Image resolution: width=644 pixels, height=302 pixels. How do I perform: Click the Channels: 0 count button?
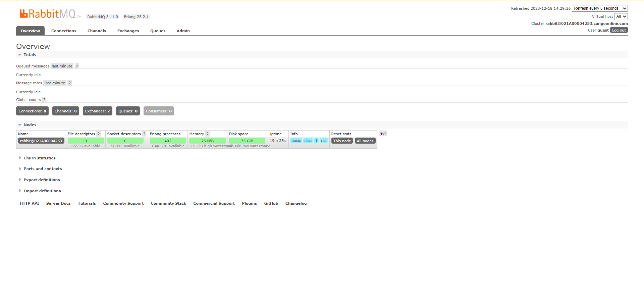tap(66, 111)
